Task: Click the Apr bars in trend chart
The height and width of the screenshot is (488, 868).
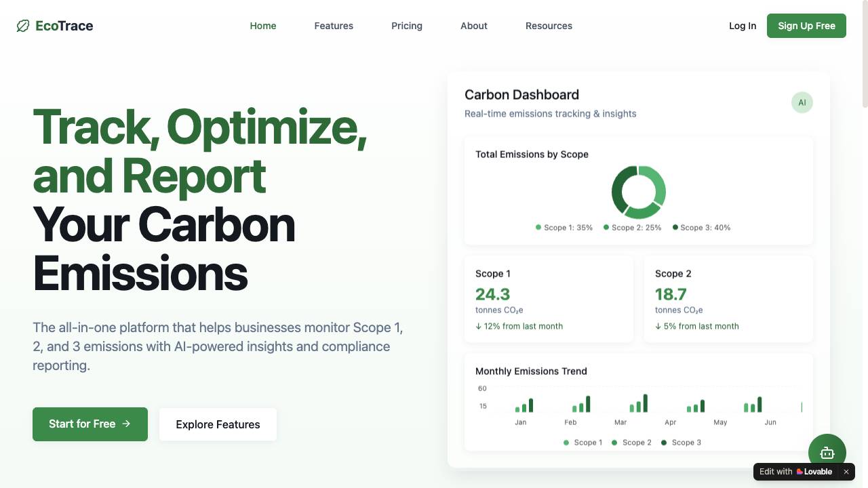Action: coord(696,406)
